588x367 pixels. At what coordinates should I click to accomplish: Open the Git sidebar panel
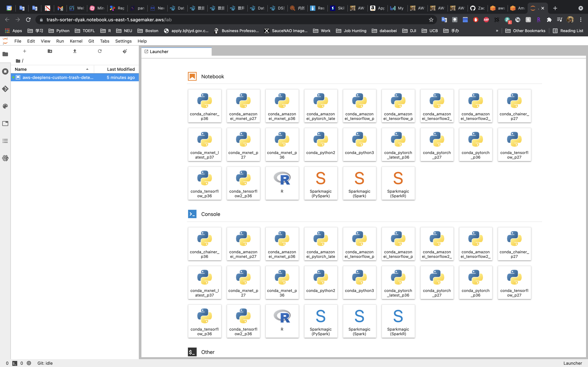click(5, 89)
